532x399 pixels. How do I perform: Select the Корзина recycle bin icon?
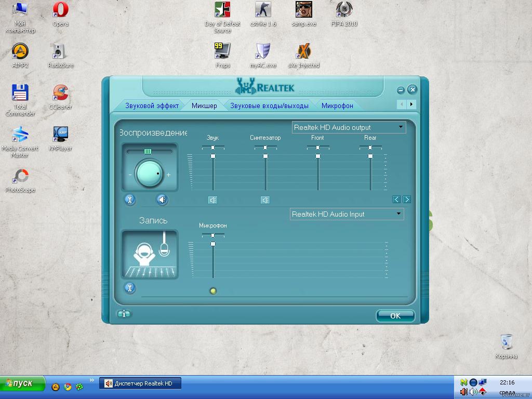[506, 347]
